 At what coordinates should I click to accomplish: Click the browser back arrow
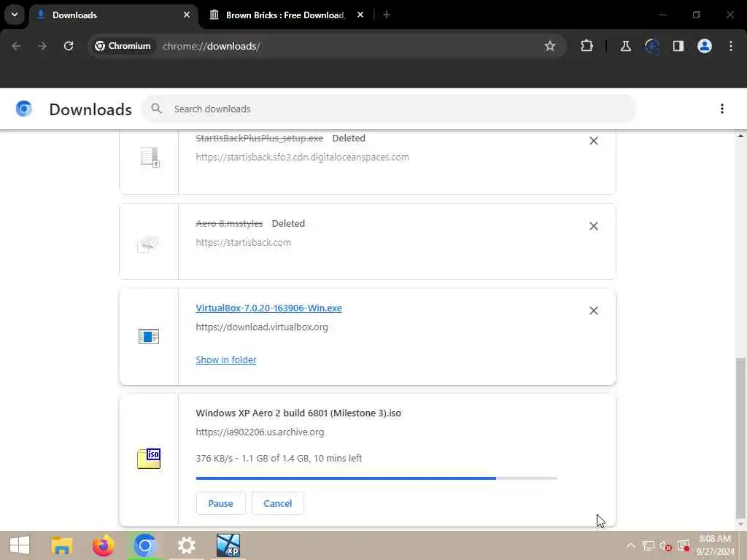(x=16, y=46)
